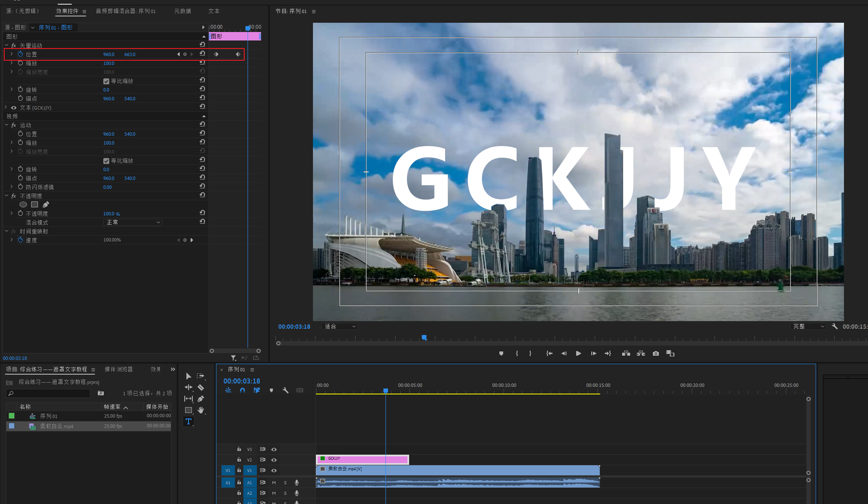This screenshot has height=504, width=868.
Task: Reset the Vector Motion position parameter
Action: pyautogui.click(x=202, y=54)
